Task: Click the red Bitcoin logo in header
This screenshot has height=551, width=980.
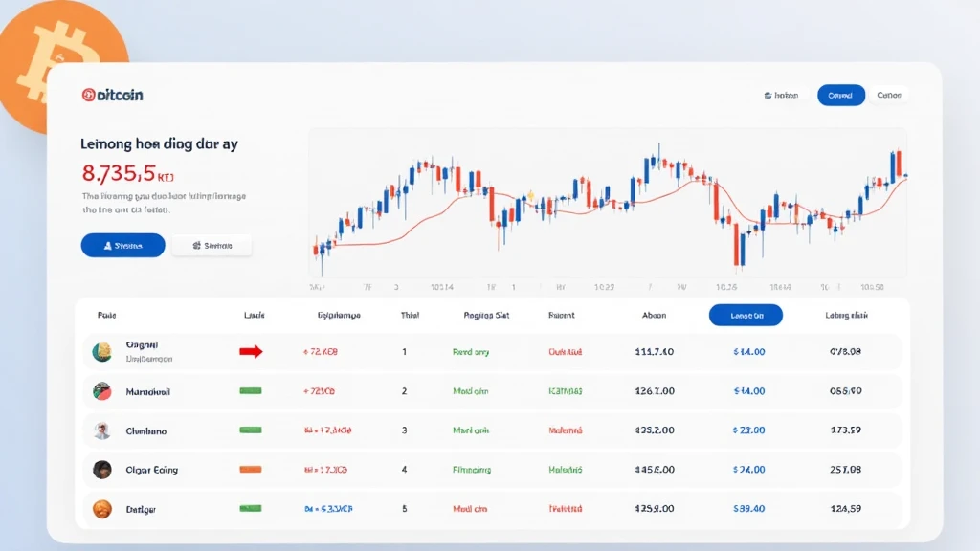Action: [x=89, y=95]
